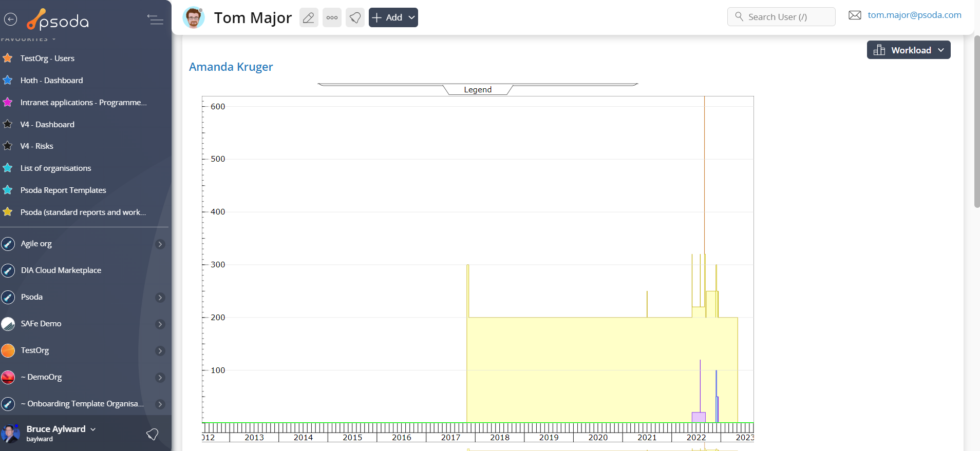Click the pink star beside Intranet applications
The image size is (980, 451).
click(8, 102)
